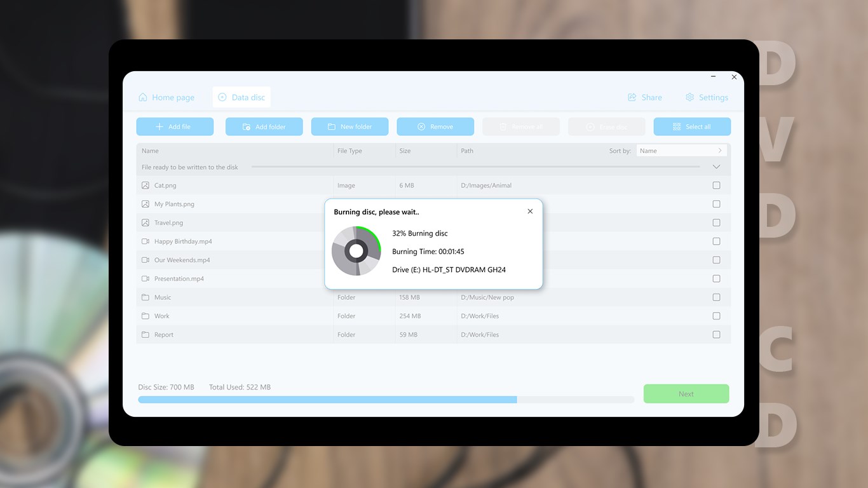Click the image icon beside My Plants.png
The height and width of the screenshot is (488, 868).
click(x=146, y=204)
